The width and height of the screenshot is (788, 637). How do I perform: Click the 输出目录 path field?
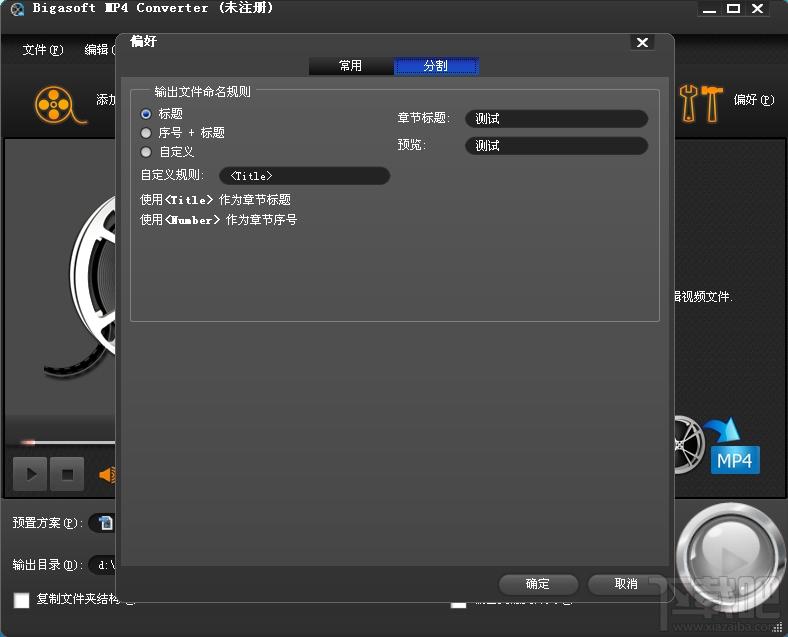click(103, 565)
